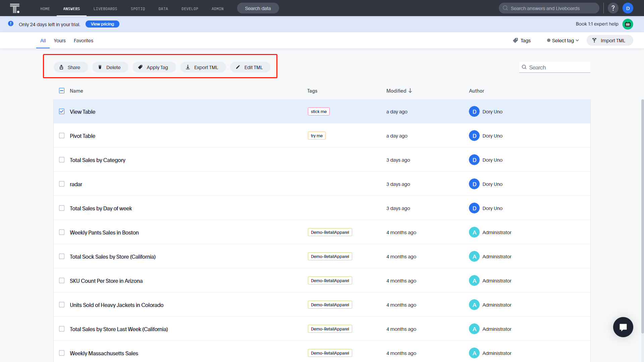This screenshot has width=644, height=362.
Task: Select the Edit TML pencil icon
Action: 238,67
